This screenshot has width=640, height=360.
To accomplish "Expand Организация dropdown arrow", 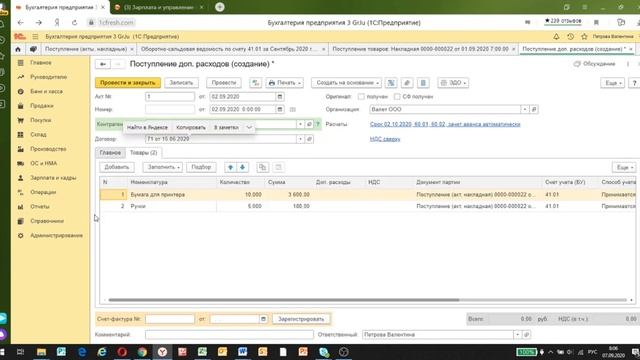I will pyautogui.click(x=525, y=109).
